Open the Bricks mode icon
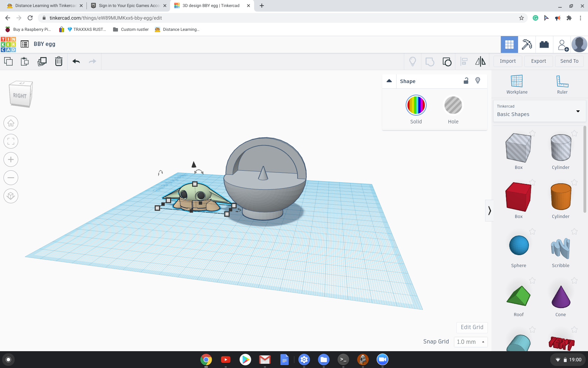This screenshot has height=368, width=588. [x=544, y=45]
